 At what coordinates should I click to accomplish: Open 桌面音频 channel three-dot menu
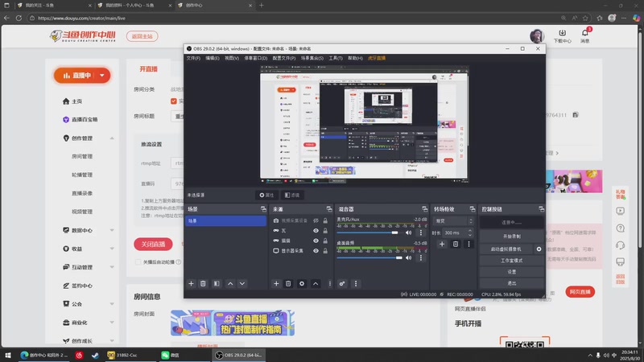pyautogui.click(x=420, y=257)
